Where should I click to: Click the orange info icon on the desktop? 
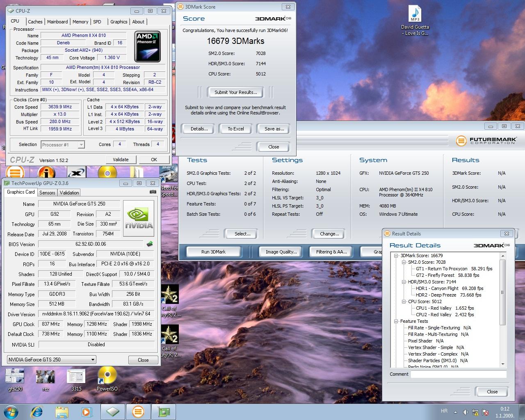46,172
